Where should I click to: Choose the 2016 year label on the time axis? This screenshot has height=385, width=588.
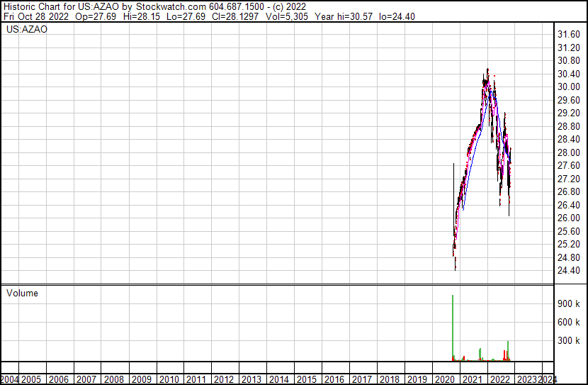click(x=334, y=379)
